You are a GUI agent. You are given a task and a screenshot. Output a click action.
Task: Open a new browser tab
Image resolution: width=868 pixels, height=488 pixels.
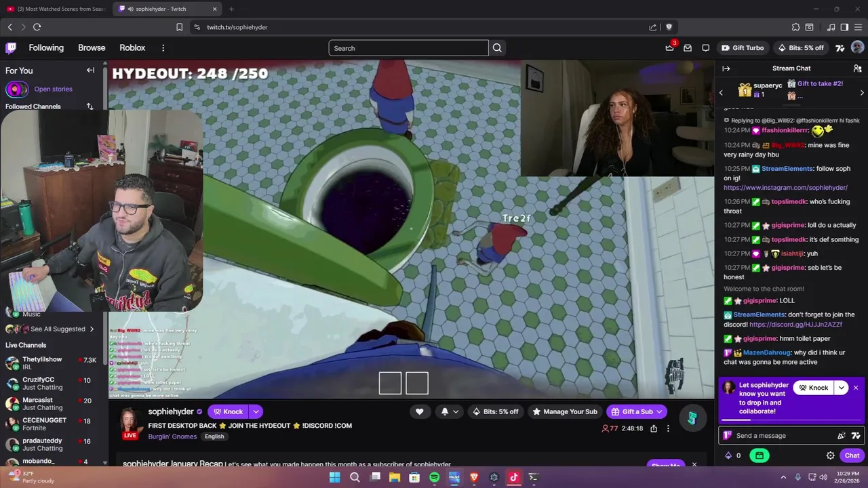pyautogui.click(x=231, y=9)
